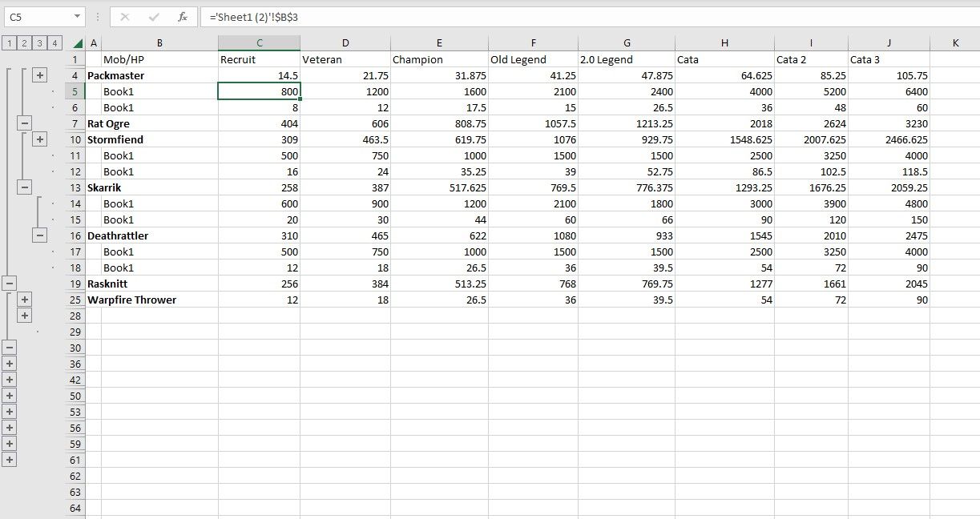Viewport: 980px width, 519px height.
Task: Select the Stormfiend cell
Action: [115, 139]
